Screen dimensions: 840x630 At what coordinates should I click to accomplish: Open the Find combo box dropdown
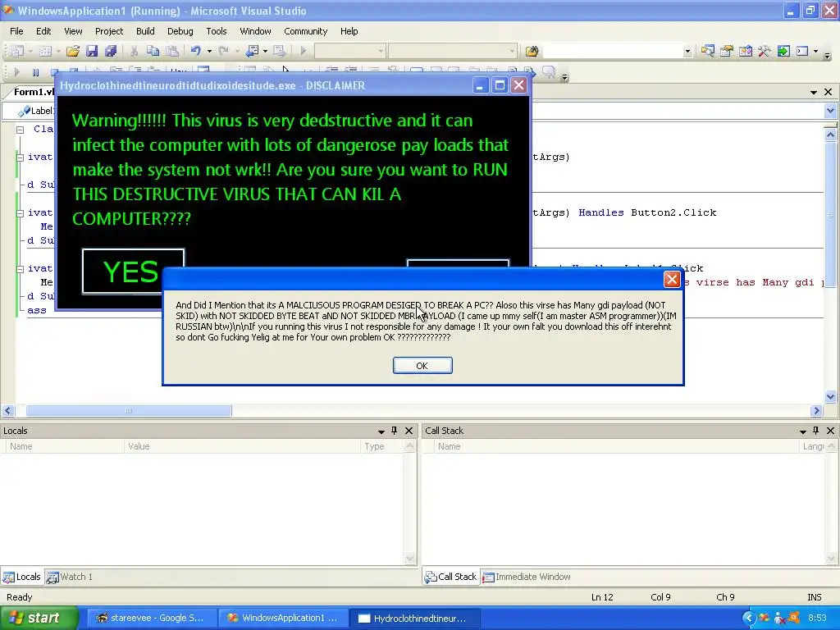pyautogui.click(x=687, y=51)
